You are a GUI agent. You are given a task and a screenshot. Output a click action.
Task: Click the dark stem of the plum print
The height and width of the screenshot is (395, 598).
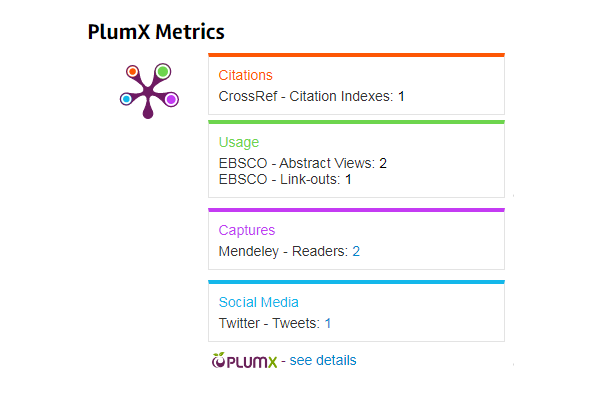coord(148,109)
